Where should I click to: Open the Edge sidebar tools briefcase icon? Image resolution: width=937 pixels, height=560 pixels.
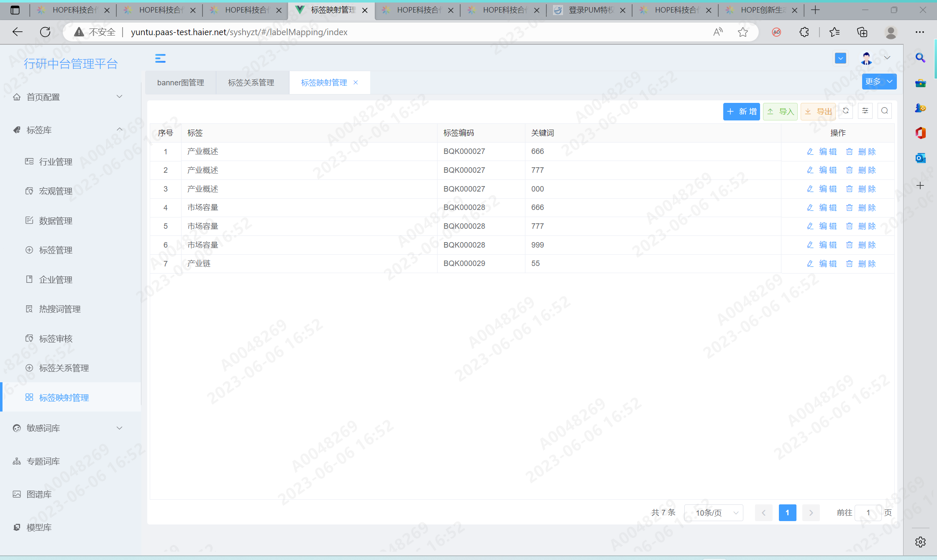tap(920, 83)
